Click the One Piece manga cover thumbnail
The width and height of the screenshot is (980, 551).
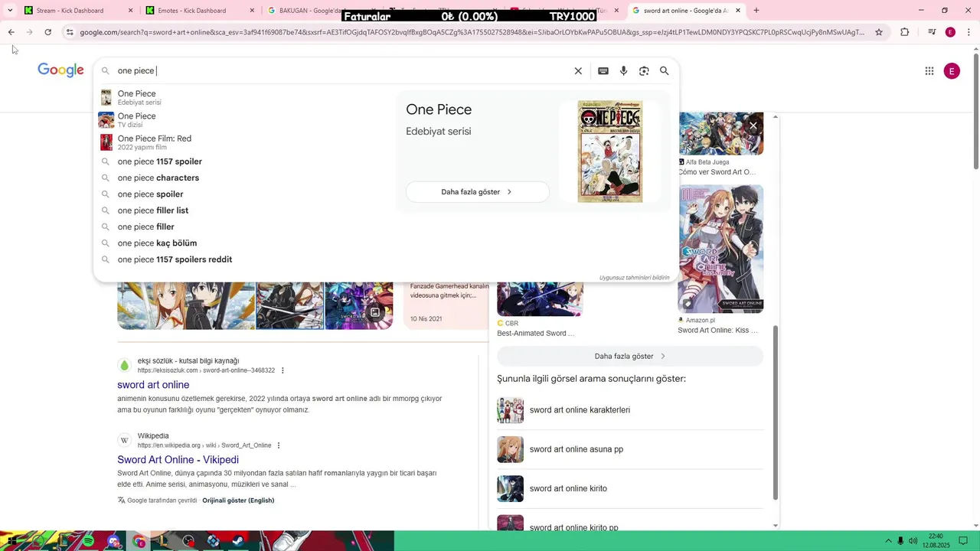point(610,152)
